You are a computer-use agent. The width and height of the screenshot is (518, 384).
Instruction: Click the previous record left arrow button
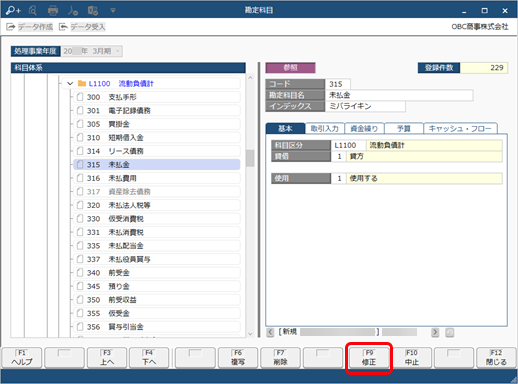pos(270,332)
